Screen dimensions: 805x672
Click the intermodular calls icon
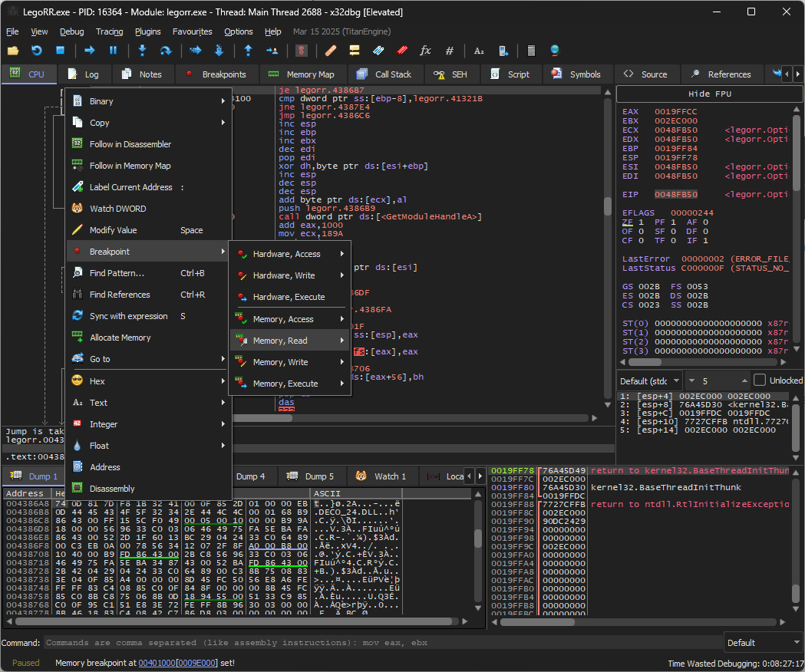[503, 51]
